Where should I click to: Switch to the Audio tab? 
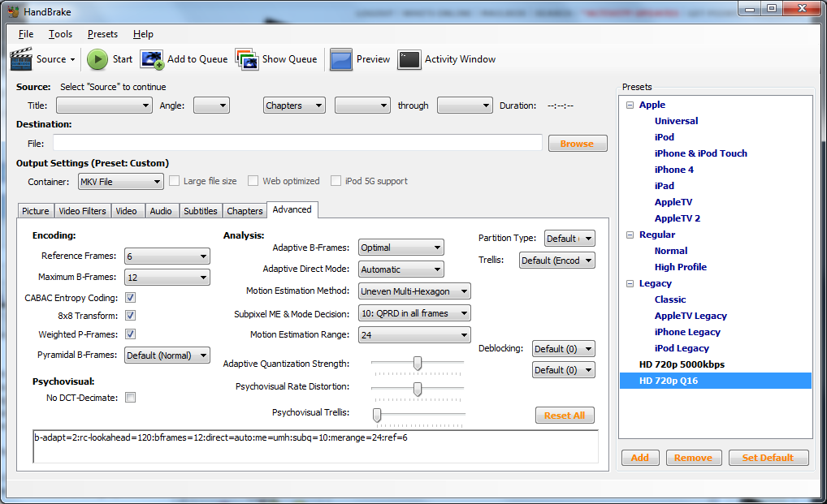161,211
